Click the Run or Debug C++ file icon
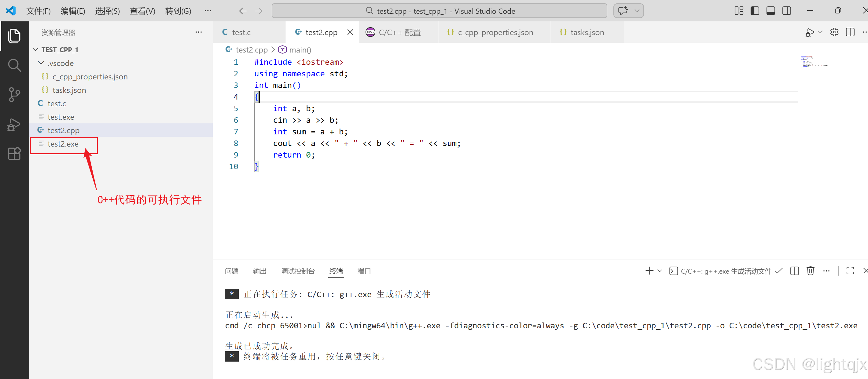This screenshot has height=379, width=868. click(x=809, y=32)
